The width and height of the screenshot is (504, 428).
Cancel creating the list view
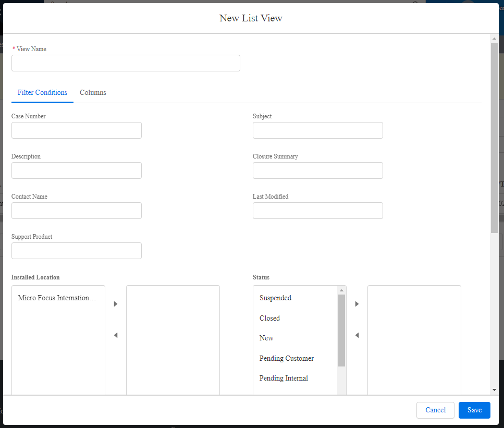pyautogui.click(x=435, y=410)
